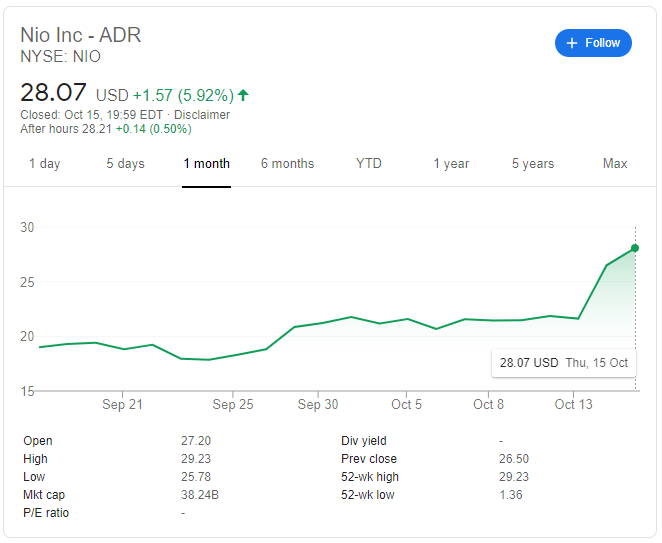This screenshot has width=662, height=543.
Task: Select the 1 month tab
Action: coord(206,164)
